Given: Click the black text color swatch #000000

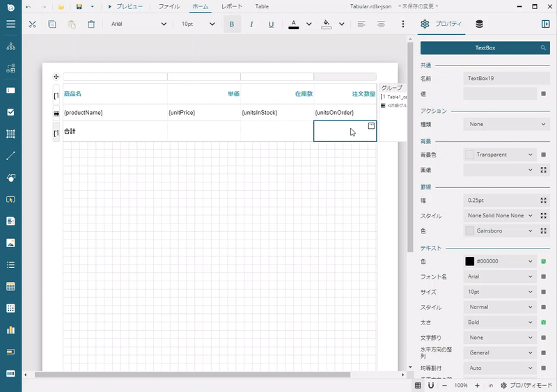Looking at the screenshot, I should (469, 261).
